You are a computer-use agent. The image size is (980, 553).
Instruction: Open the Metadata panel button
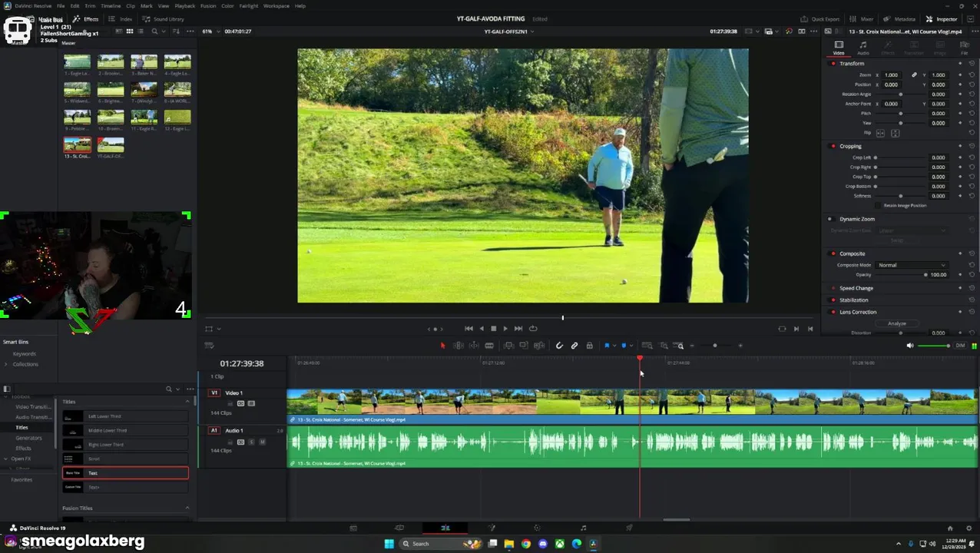point(899,19)
